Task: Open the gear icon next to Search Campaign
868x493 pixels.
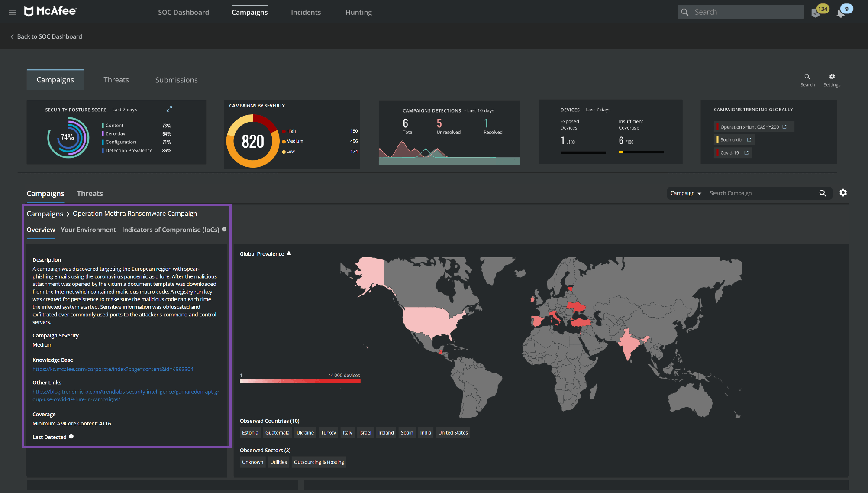Action: pyautogui.click(x=843, y=193)
